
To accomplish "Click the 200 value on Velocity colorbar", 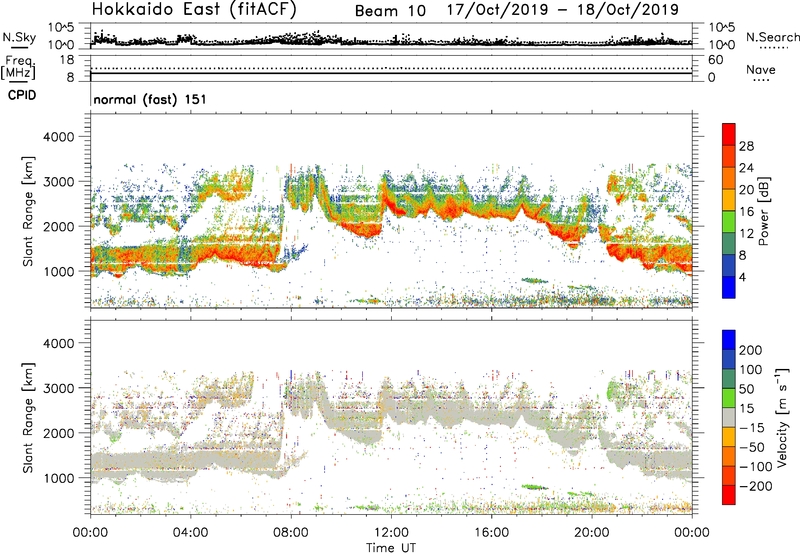I will coord(751,350).
